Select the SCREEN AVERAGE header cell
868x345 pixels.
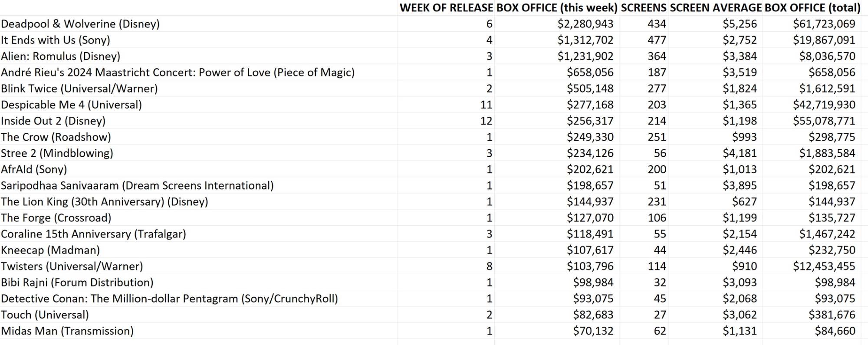point(716,8)
